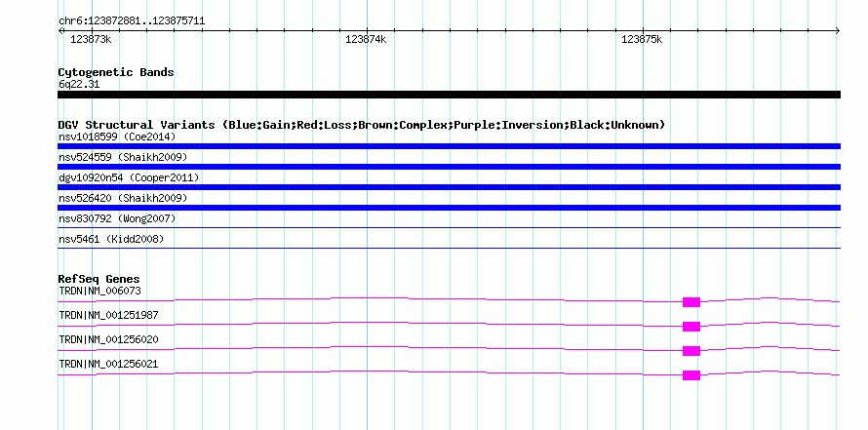Click the magenta exon box of NM_001251987
This screenshot has height=430, width=868.
691,327
